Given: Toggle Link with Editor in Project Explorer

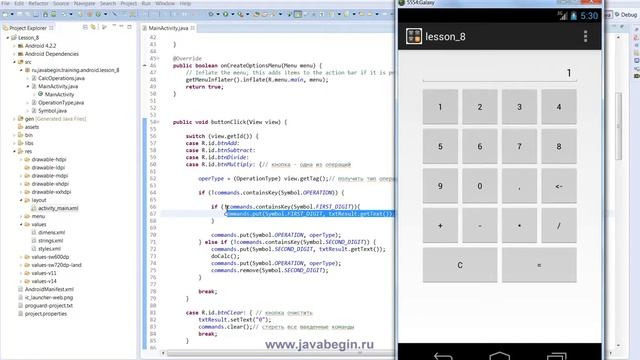Looking at the screenshot, I should pos(93,27).
